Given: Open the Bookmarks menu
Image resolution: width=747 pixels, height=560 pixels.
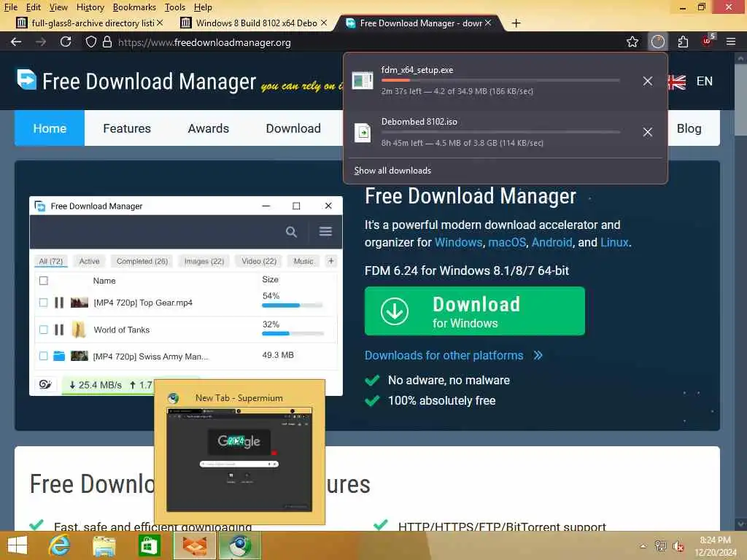Looking at the screenshot, I should [134, 7].
